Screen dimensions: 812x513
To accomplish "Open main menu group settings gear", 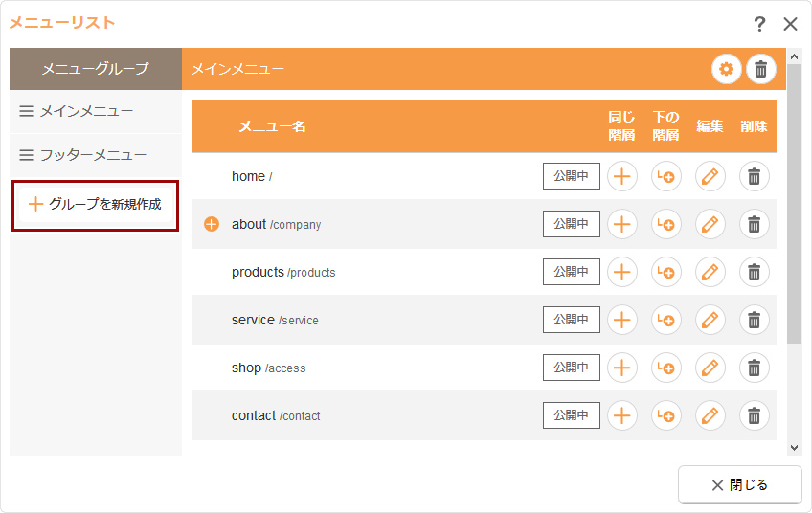I will coord(726,69).
